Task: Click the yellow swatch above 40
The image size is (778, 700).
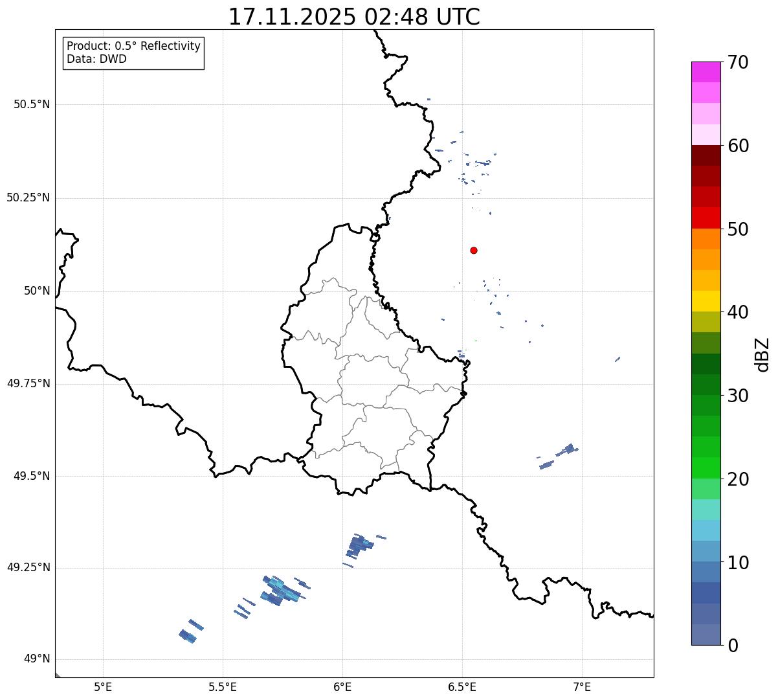Action: 706,301
